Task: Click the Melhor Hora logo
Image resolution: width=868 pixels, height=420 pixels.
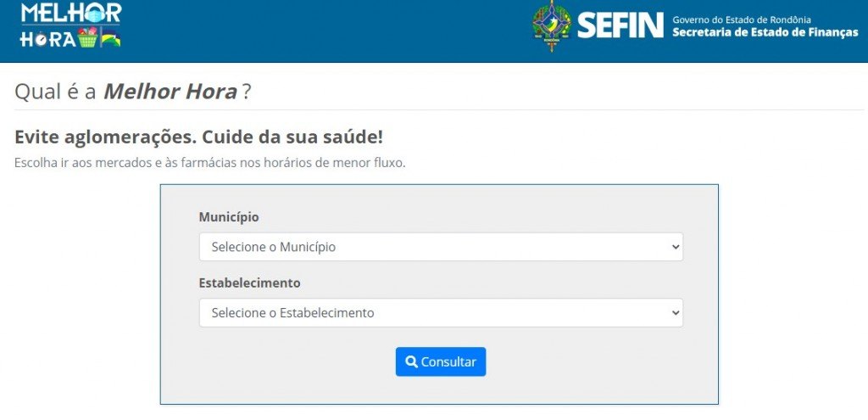Action: point(71,25)
